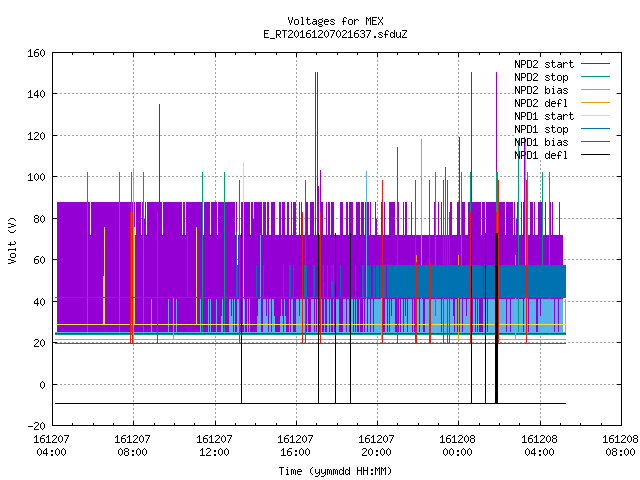
Task: Click the 161208 00:00 x-axis tick label
Action: 457,446
